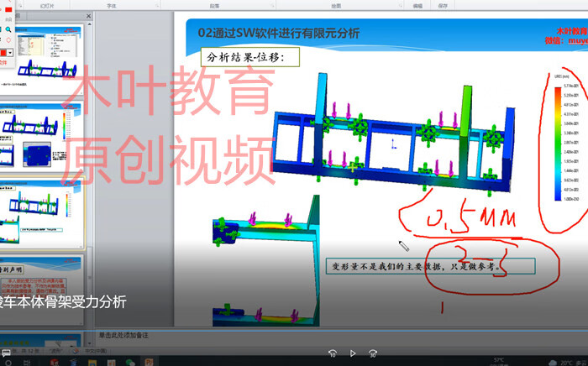Open the annotation color dropdown arrow
Viewport: 588px width, 366px height.
(x=9, y=52)
